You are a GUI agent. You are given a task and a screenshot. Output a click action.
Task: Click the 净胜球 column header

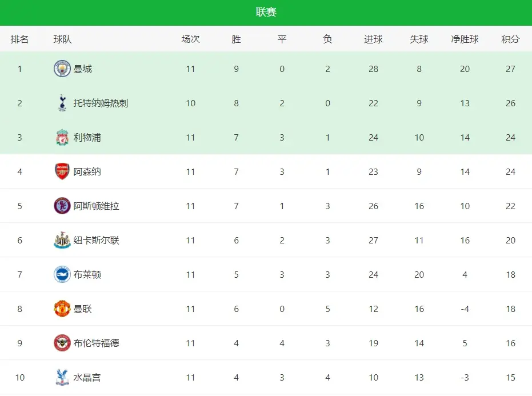(465, 39)
